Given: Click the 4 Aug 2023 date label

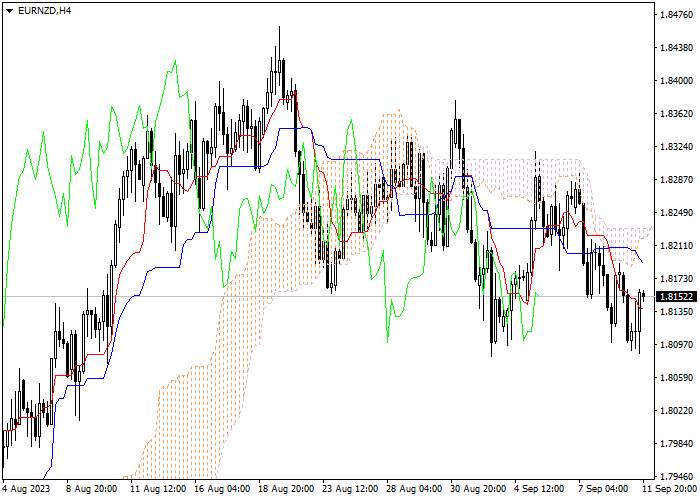Looking at the screenshot, I should [x=27, y=489].
